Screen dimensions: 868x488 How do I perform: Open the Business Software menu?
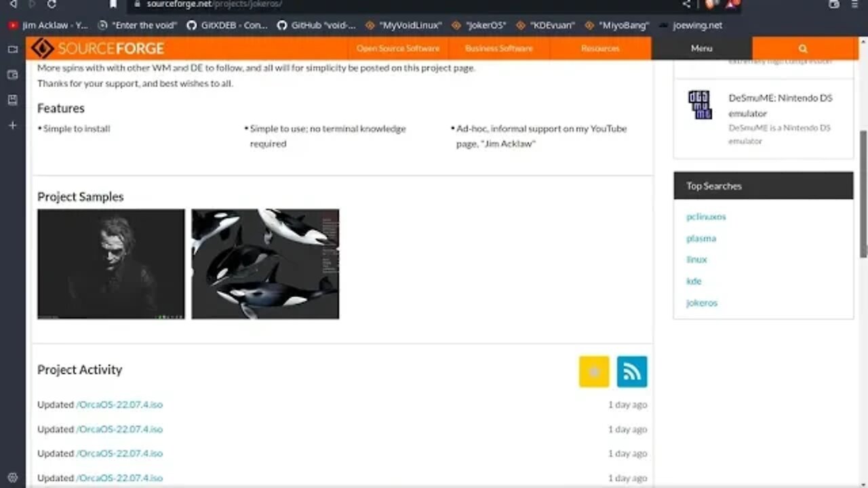pos(499,48)
